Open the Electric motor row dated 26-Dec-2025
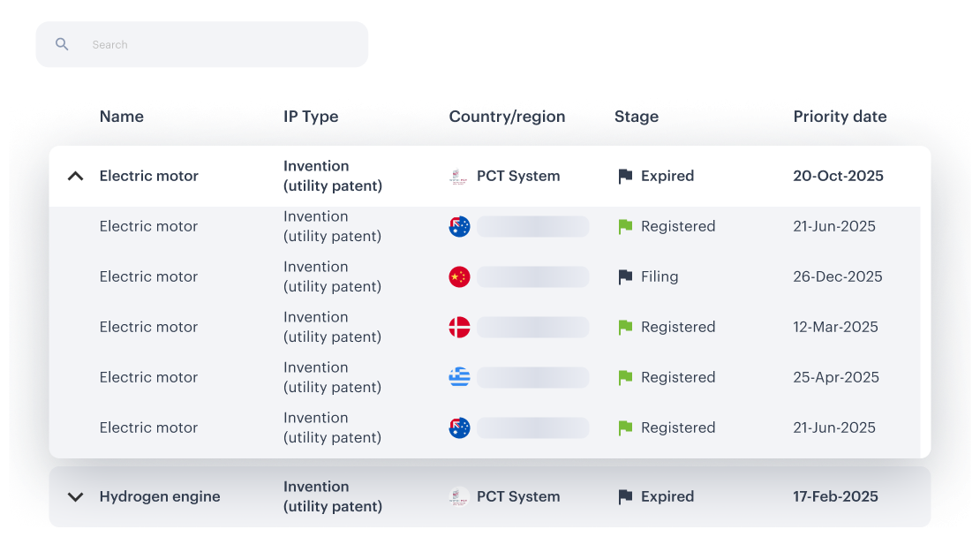Screen dimensions: 980x537 tap(148, 277)
